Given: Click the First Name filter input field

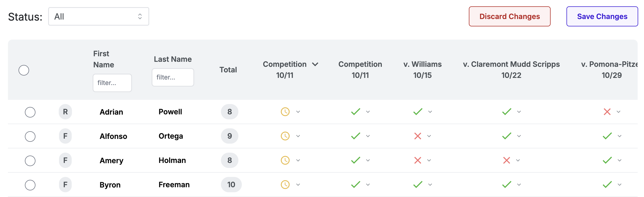Looking at the screenshot, I should point(112,83).
